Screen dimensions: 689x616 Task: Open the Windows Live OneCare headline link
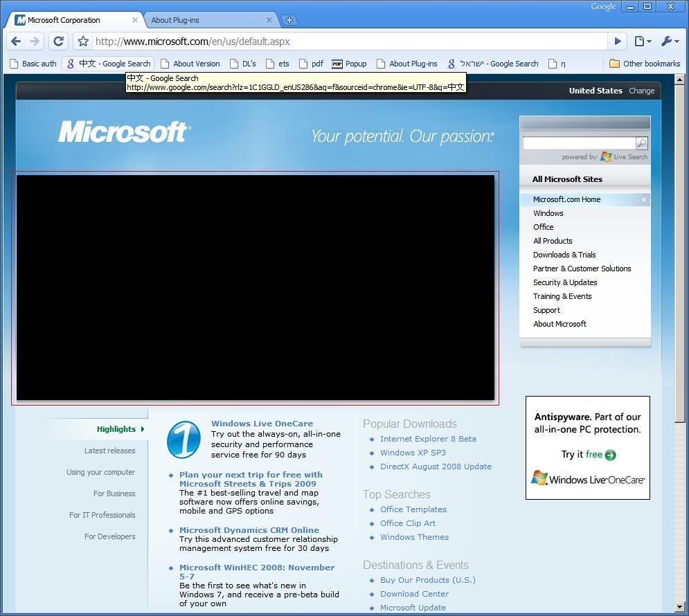(x=262, y=424)
